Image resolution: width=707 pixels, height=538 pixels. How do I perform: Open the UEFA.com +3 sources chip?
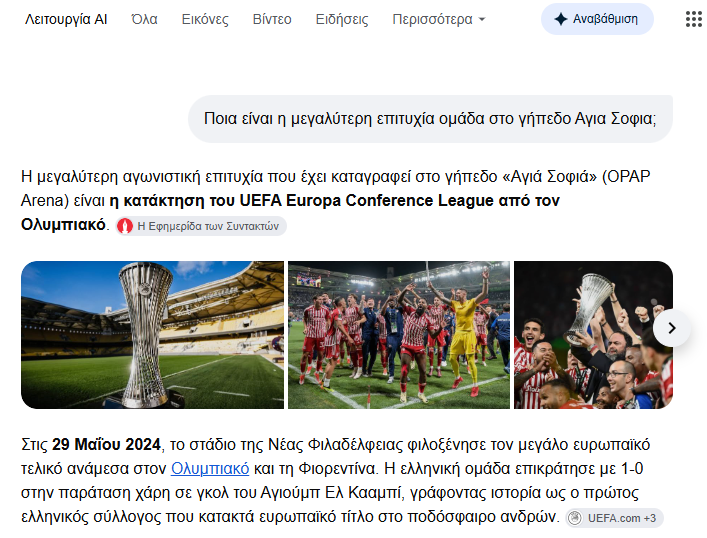(615, 518)
